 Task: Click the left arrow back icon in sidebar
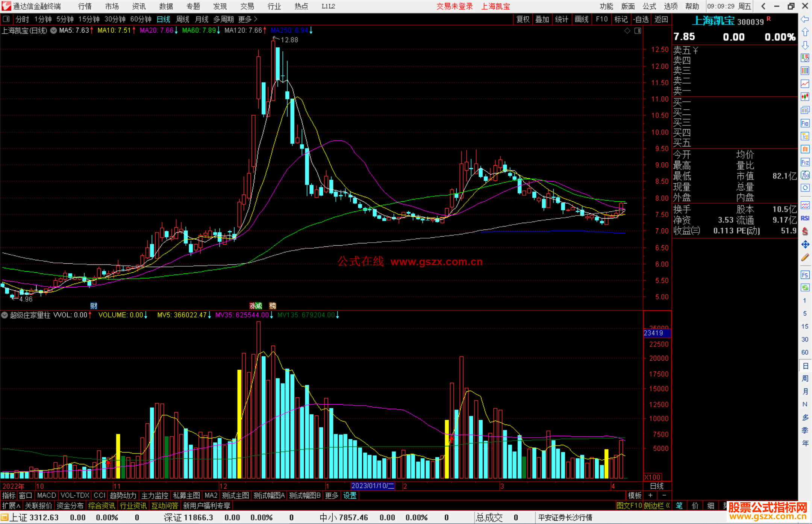tap(805, 19)
